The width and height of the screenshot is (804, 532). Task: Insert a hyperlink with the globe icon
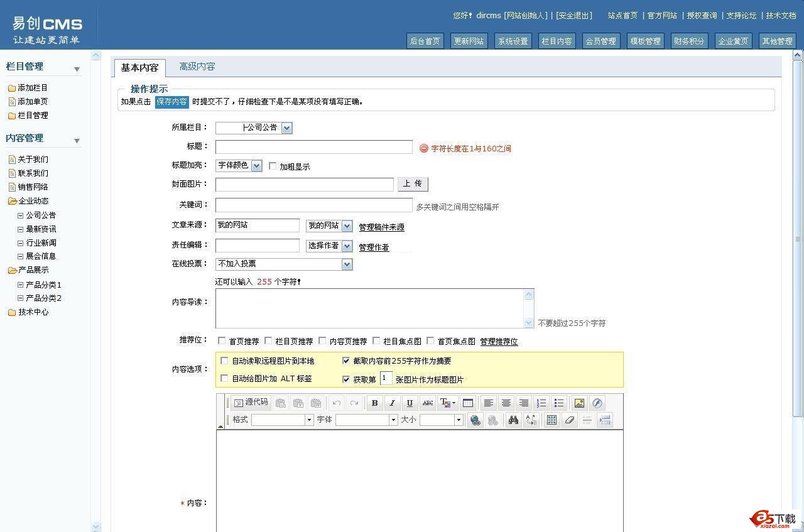click(x=475, y=420)
